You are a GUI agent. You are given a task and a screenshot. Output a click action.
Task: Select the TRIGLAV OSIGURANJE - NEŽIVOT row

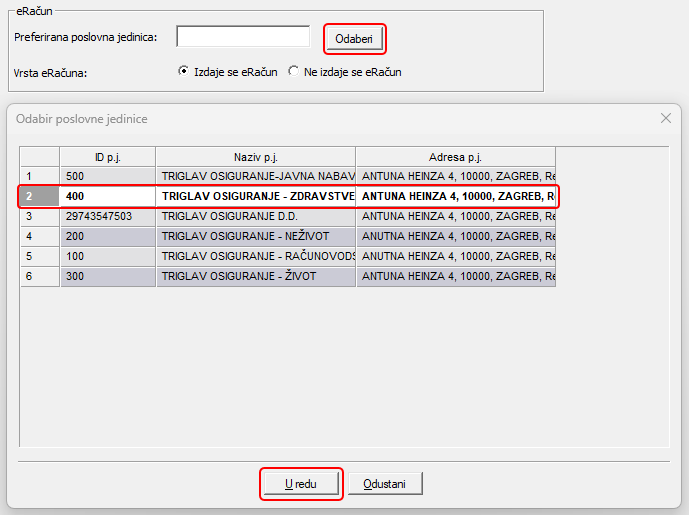(255, 236)
